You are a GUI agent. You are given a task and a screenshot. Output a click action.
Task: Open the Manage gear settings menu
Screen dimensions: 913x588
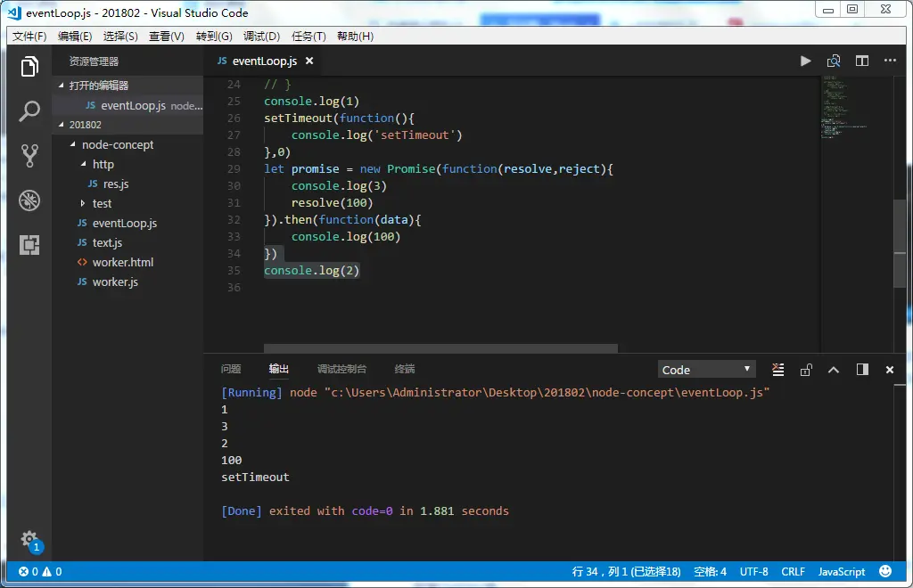[30, 541]
